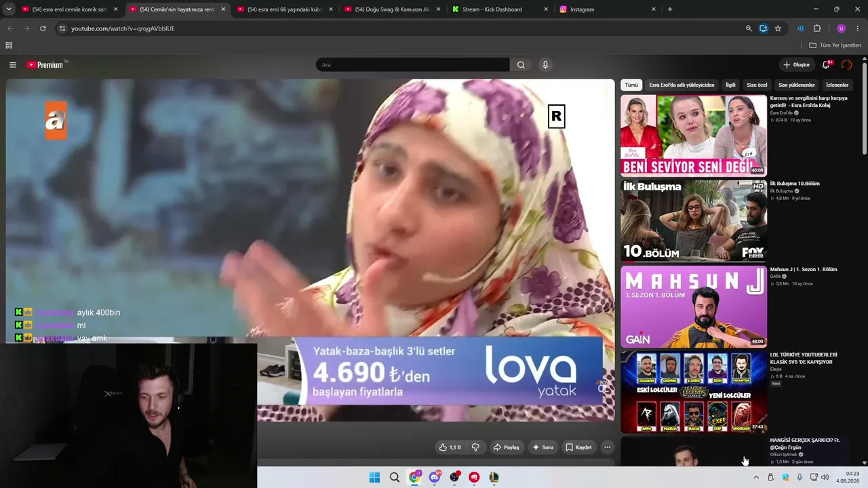The image size is (868, 488).
Task: Like the video with thumbs-up button
Action: coord(450,447)
